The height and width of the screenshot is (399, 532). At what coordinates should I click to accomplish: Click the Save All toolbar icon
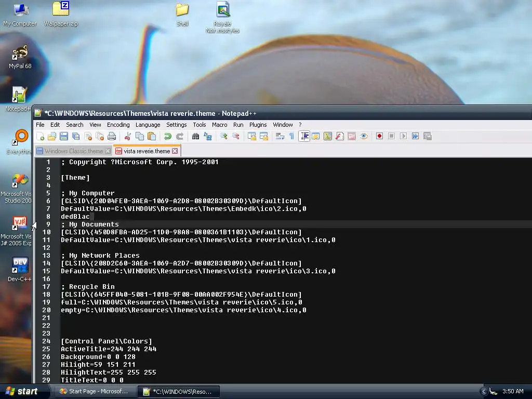pyautogui.click(x=76, y=137)
